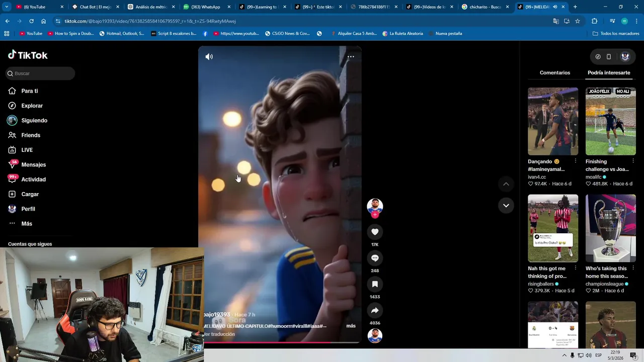This screenshot has height=362, width=644.
Task: Open 'Nah this got me thinking' thumbnail
Action: [553, 228]
